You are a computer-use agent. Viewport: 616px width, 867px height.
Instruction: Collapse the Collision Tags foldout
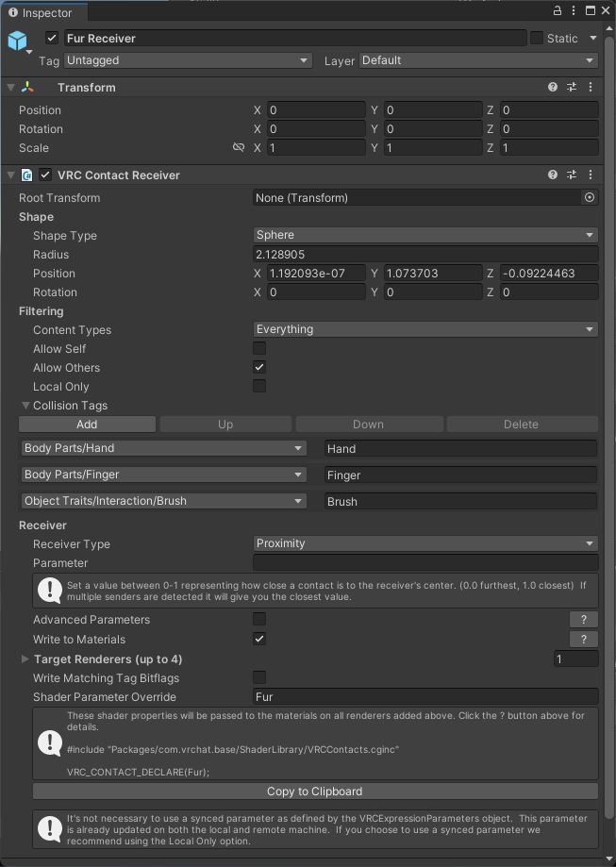tap(25, 406)
